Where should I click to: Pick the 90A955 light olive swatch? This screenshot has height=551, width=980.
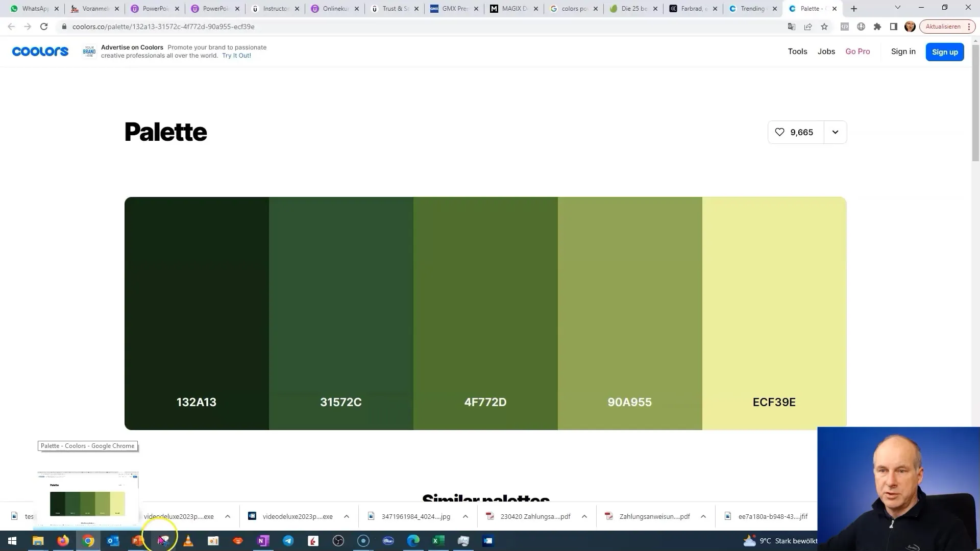(x=630, y=313)
